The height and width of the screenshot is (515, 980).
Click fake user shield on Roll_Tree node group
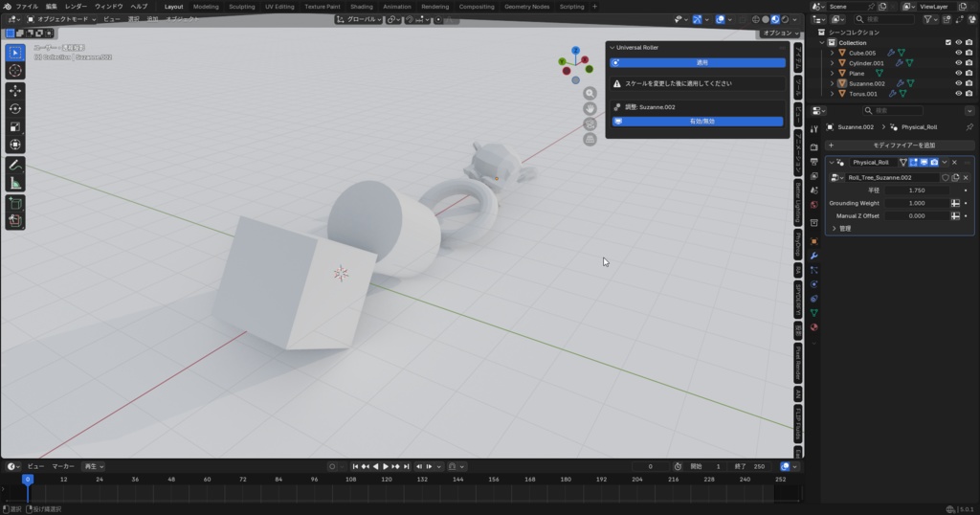pos(945,177)
